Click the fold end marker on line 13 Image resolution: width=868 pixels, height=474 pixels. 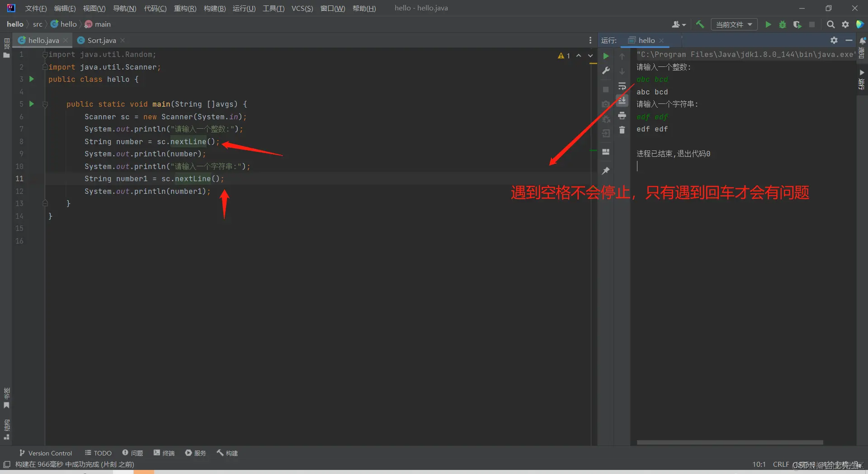(45, 203)
